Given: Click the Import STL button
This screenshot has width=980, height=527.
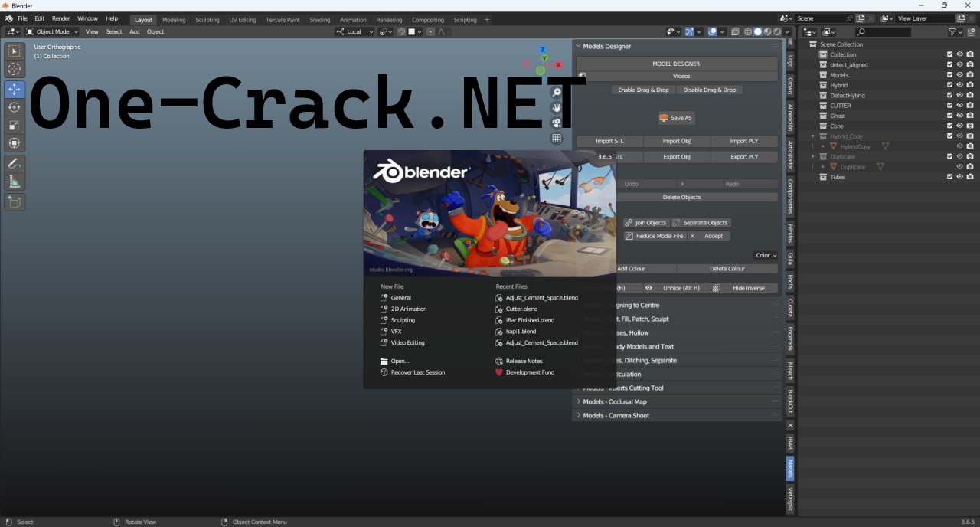Looking at the screenshot, I should (x=609, y=141).
